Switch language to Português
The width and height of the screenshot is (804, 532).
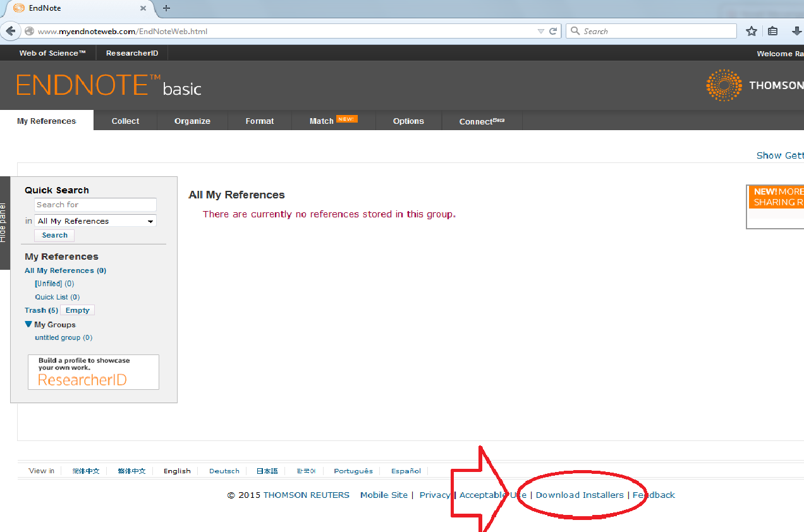tap(353, 471)
